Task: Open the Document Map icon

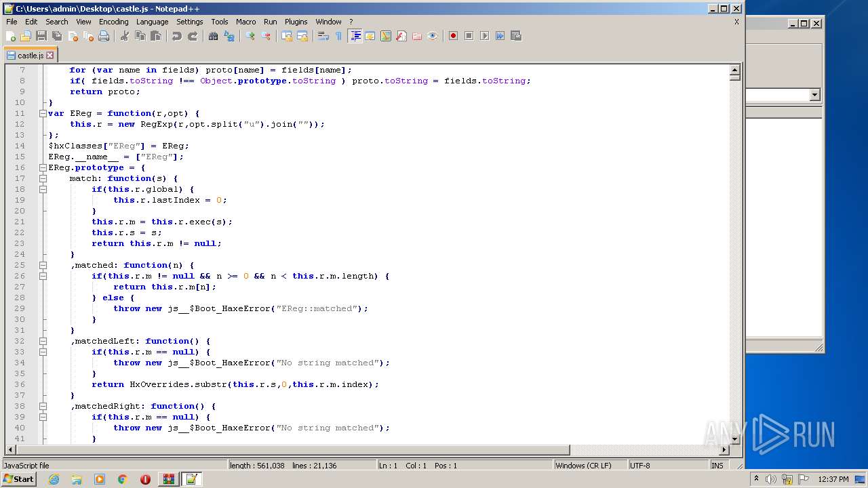Action: click(386, 36)
